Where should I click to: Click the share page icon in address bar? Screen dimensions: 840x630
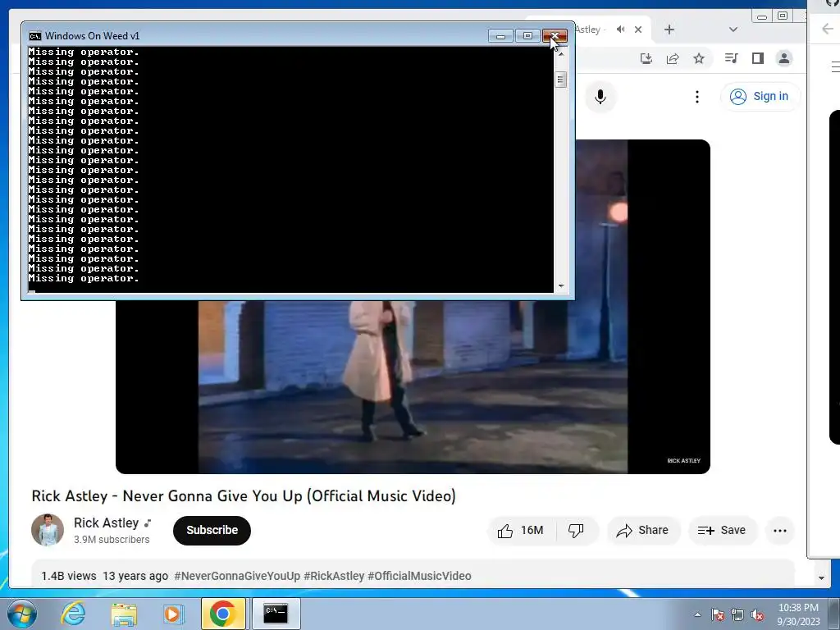coord(673,58)
